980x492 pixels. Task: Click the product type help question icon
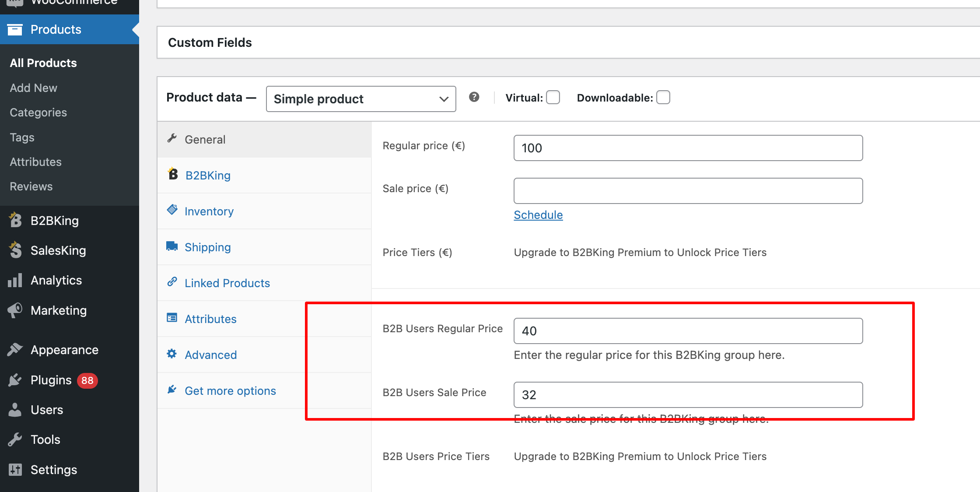tap(474, 97)
